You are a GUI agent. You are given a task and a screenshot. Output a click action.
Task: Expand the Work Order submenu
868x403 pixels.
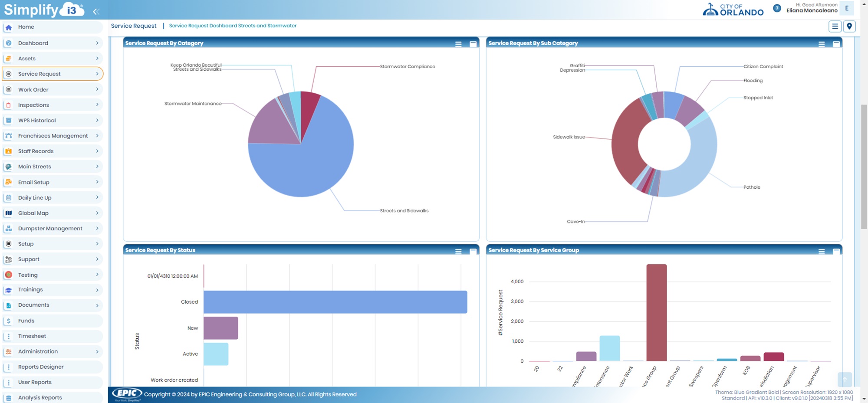coord(97,89)
